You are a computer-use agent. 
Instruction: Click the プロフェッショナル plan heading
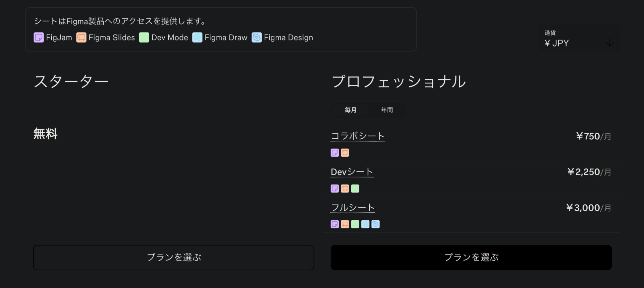398,82
